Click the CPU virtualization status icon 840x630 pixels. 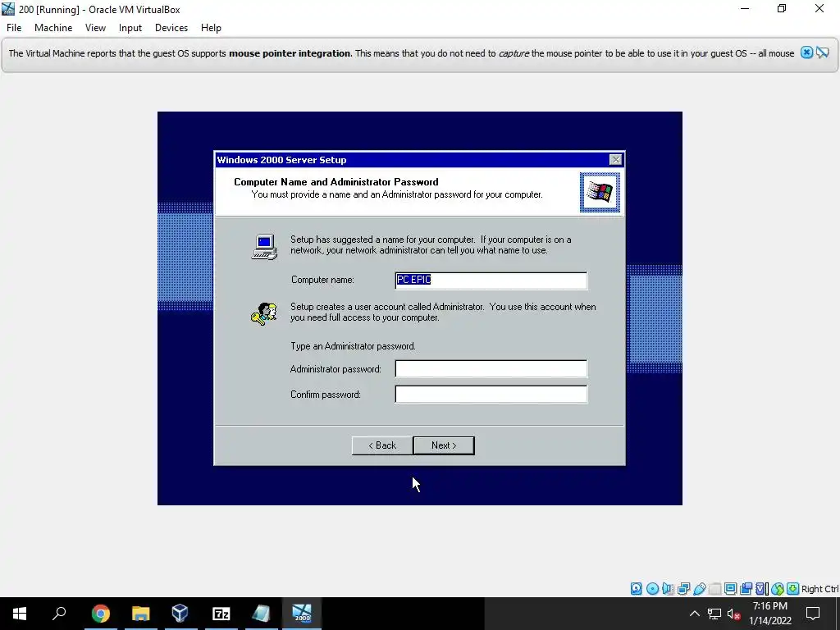pyautogui.click(x=761, y=589)
